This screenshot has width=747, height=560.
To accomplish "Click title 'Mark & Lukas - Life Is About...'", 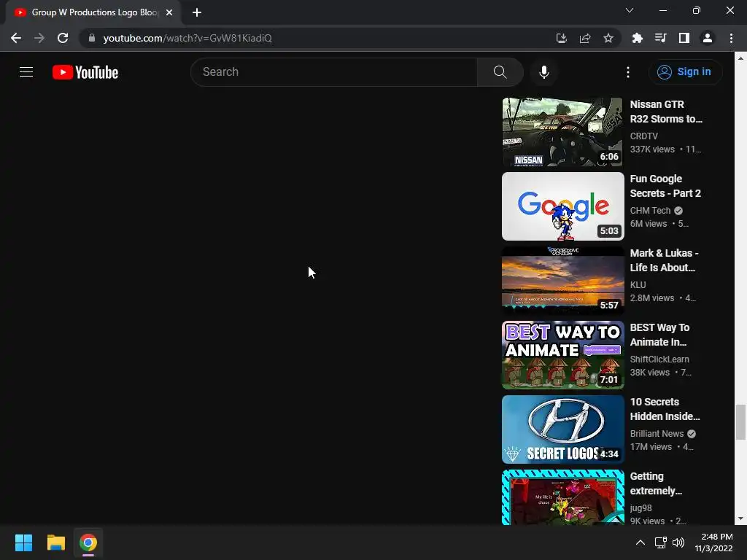I will click(x=664, y=260).
